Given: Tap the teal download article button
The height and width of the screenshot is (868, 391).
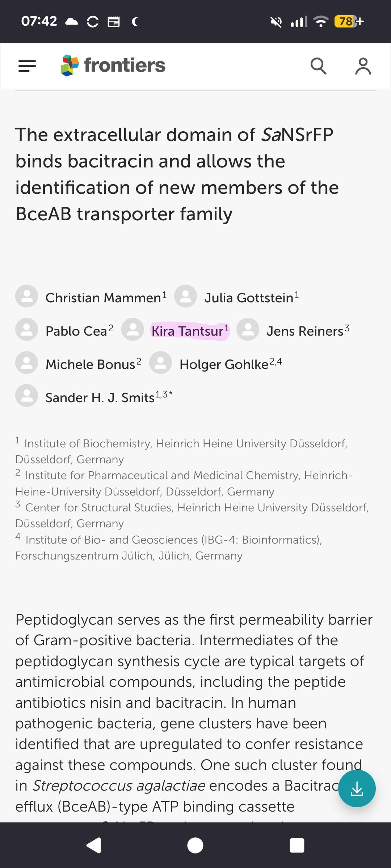Looking at the screenshot, I should click(x=357, y=788).
